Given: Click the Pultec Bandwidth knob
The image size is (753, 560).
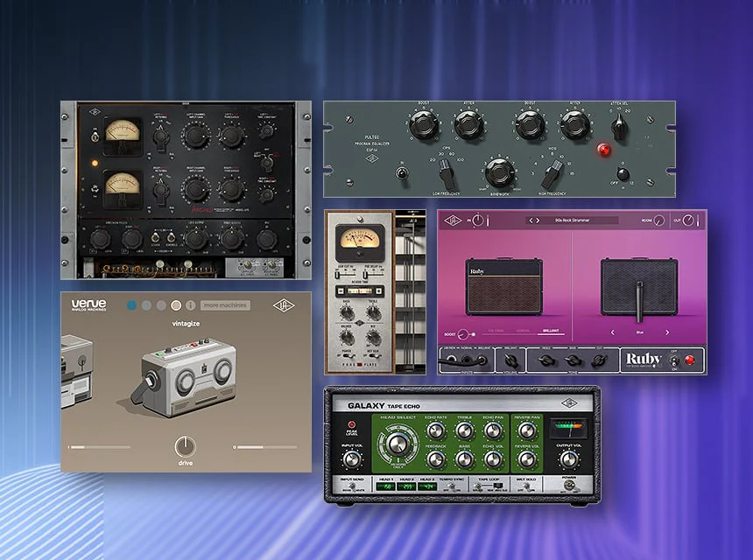Looking at the screenshot, I should [x=498, y=170].
